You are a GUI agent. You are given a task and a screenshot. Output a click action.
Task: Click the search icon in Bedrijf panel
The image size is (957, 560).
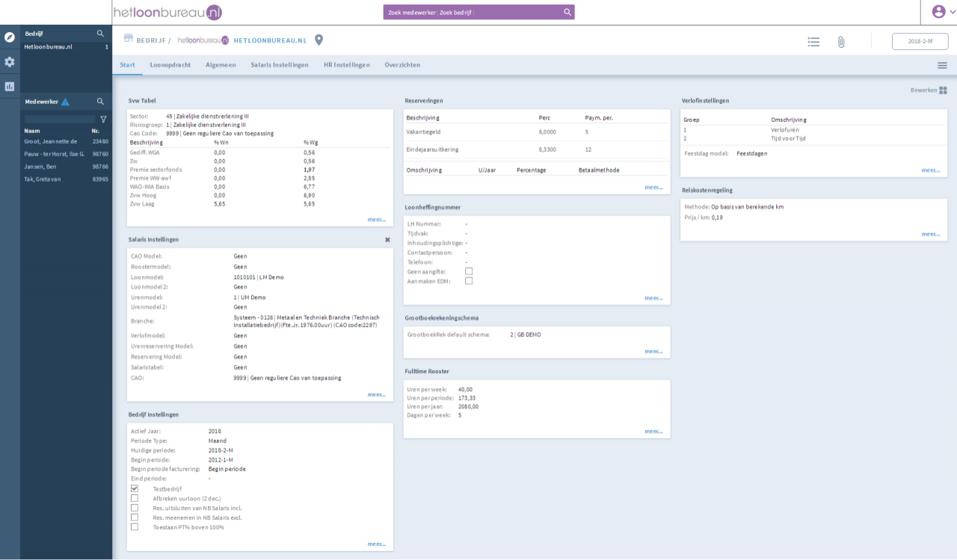tap(100, 34)
